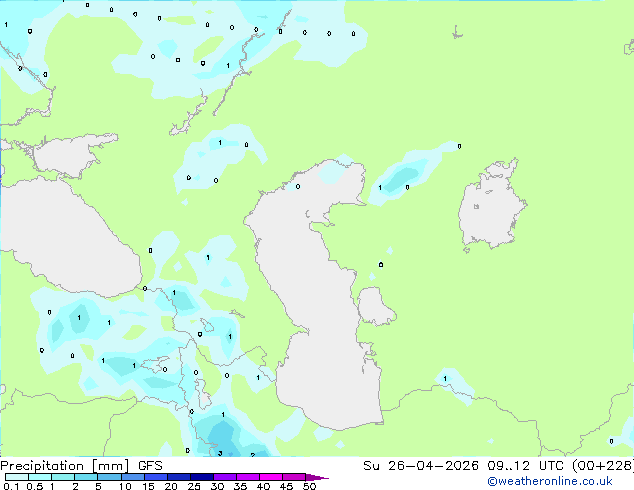The width and height of the screenshot is (634, 490).
Task: Select the legend swatch between 45 and 50
Action: (293, 477)
